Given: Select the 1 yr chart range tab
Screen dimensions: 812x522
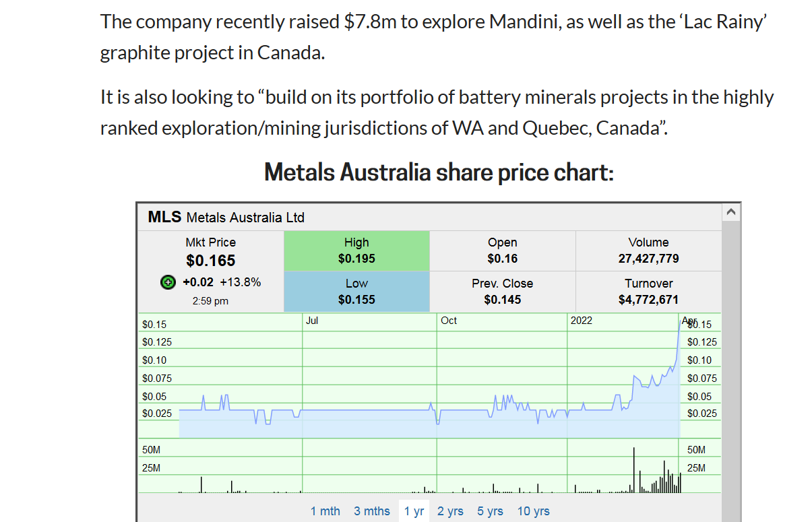Looking at the screenshot, I should (414, 511).
